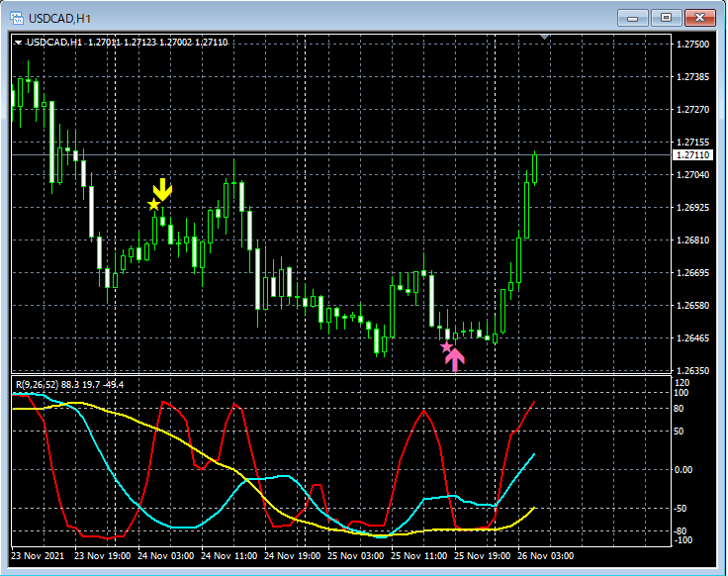This screenshot has height=576, width=728.
Task: Click the 25 Nov 03:00 time label
Action: tap(356, 555)
